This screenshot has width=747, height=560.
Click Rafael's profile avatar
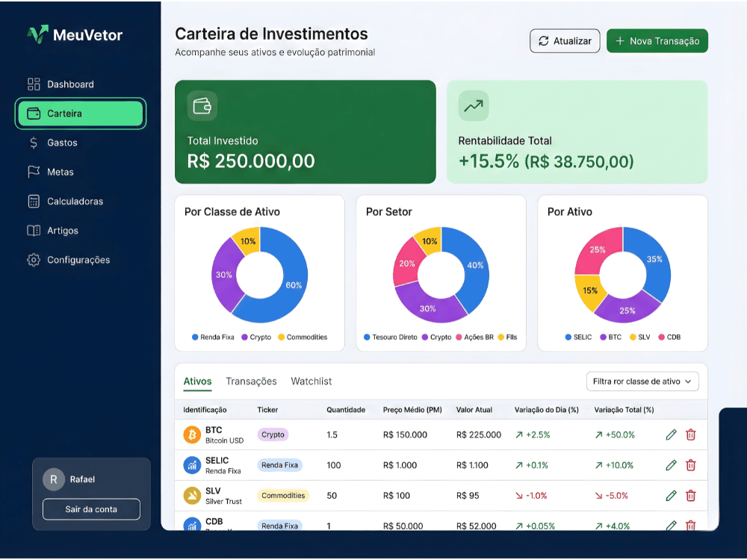point(53,479)
